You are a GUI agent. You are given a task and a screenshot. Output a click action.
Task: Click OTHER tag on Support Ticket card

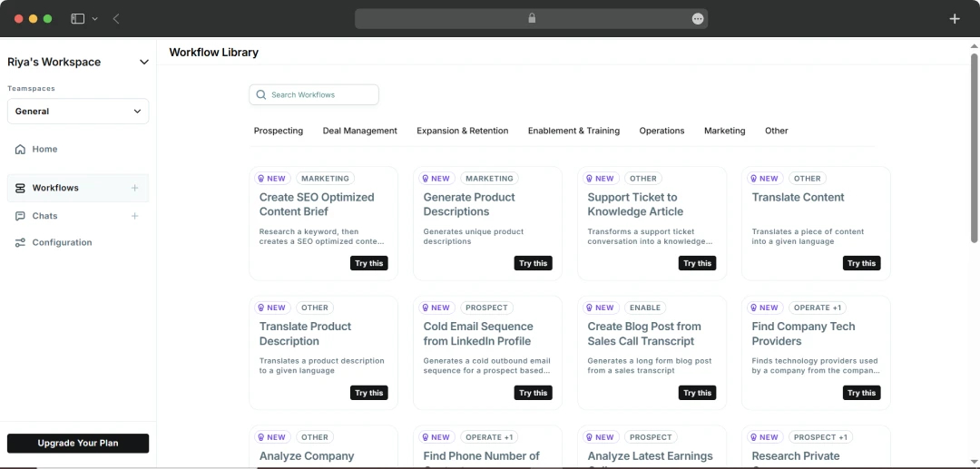click(643, 179)
